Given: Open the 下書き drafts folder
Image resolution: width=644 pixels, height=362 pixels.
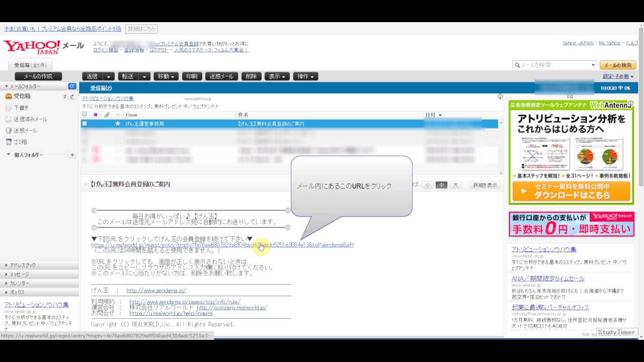Looking at the screenshot, I should coord(21,108).
